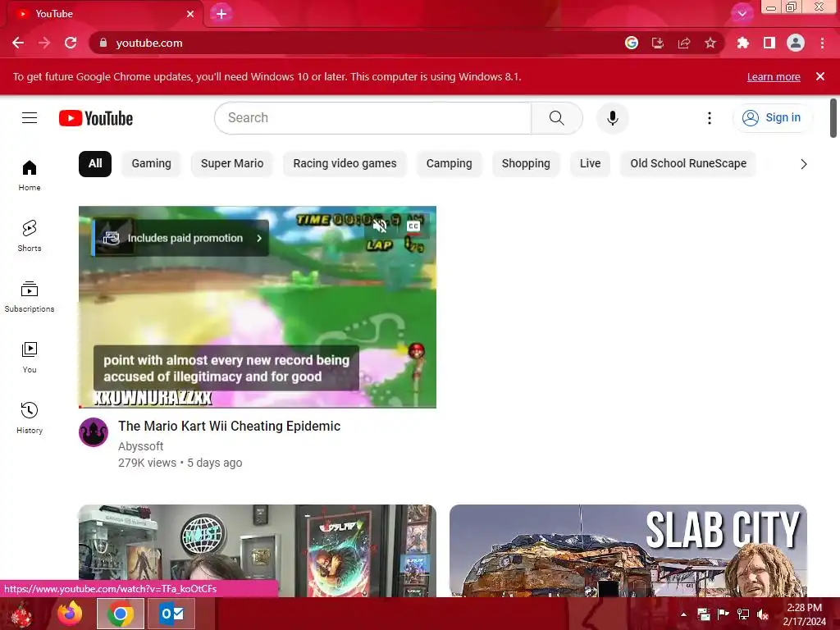Expand the tab search dropdown arrow
The height and width of the screenshot is (630, 840).
coord(742,14)
